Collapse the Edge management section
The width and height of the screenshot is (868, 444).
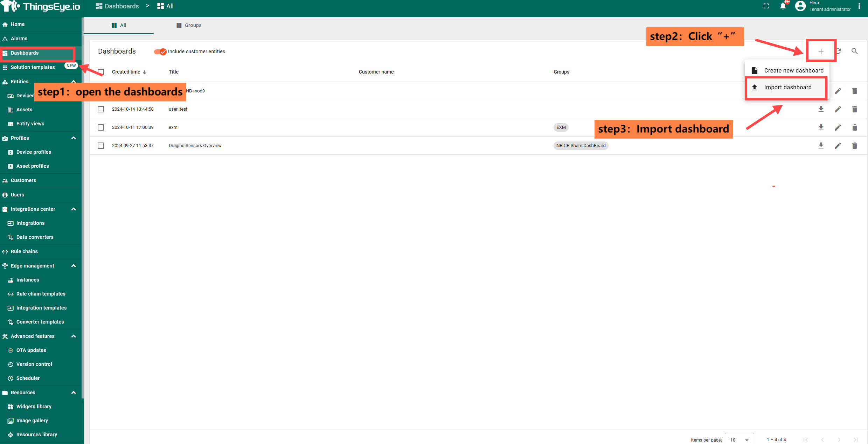[74, 266]
